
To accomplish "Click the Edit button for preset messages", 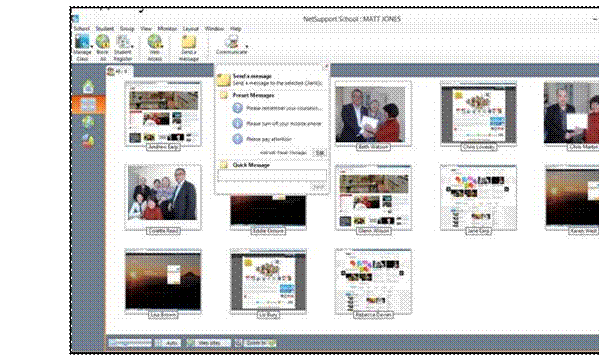I will click(x=319, y=153).
